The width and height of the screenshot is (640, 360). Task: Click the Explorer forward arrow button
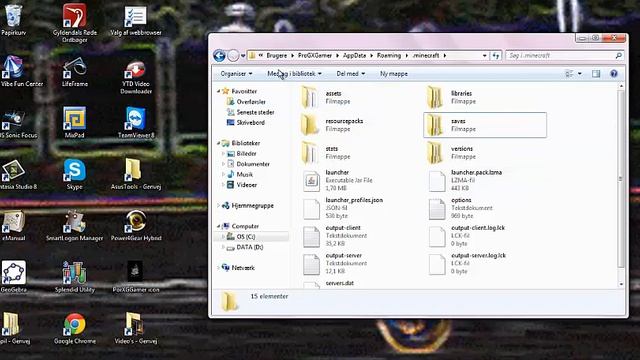(x=233, y=56)
